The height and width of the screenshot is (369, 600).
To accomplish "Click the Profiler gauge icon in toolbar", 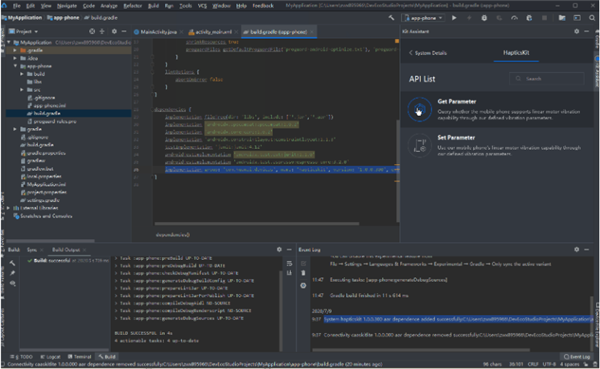I will click(514, 18).
